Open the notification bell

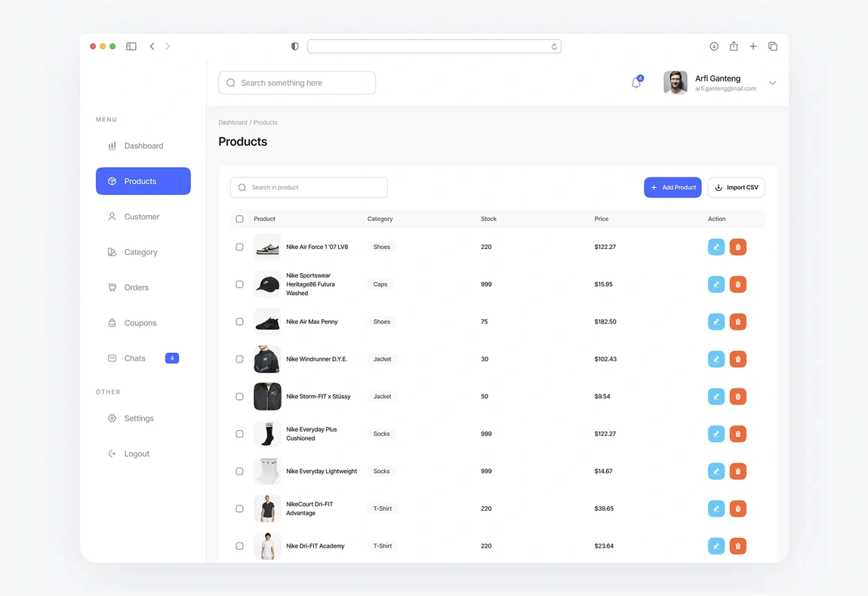[x=635, y=83]
